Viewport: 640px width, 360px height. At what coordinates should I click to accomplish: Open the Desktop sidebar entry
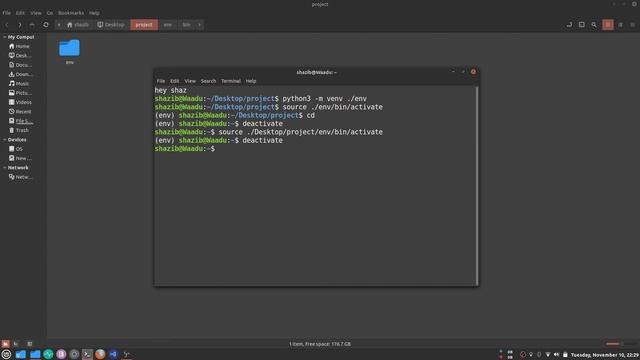coord(20,56)
